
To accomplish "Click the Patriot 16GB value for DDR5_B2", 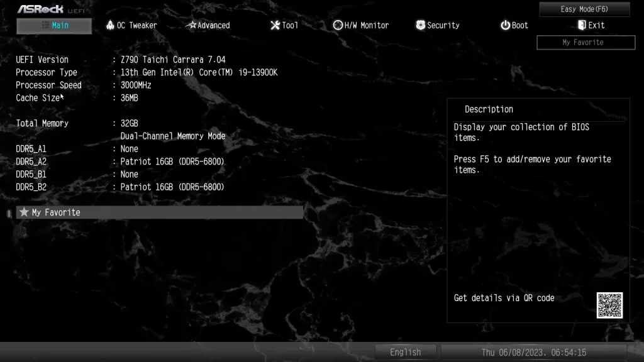I will tap(172, 187).
